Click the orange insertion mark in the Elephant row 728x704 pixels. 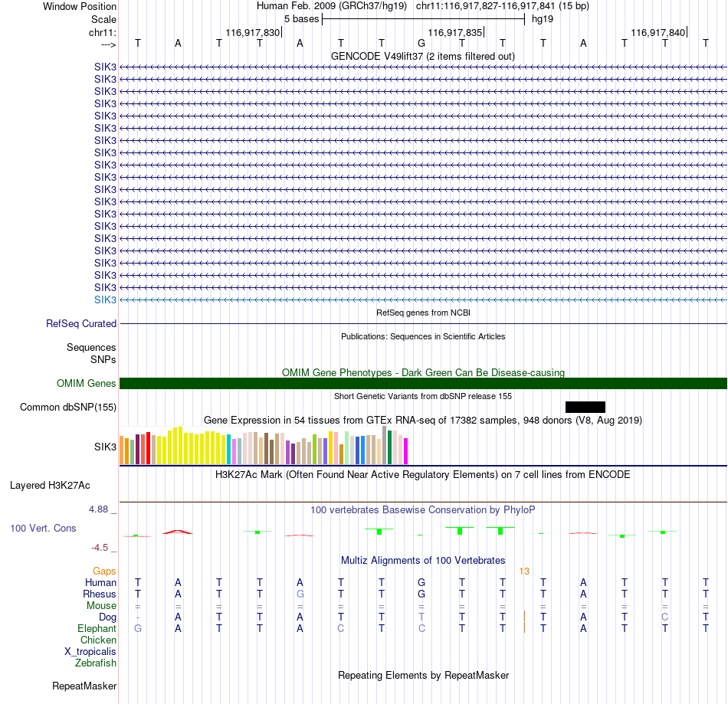coord(525,628)
